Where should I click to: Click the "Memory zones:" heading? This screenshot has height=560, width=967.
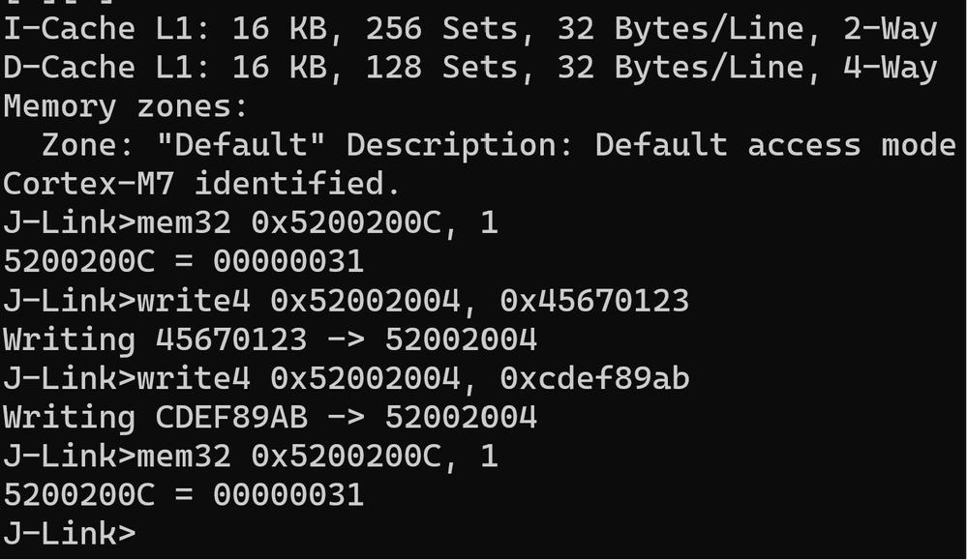click(126, 106)
